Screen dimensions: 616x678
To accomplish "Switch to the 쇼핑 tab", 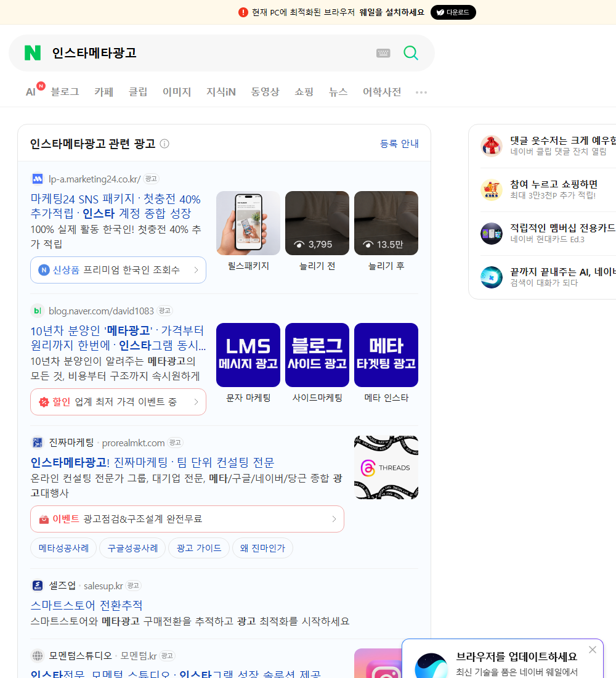I will pos(304,92).
